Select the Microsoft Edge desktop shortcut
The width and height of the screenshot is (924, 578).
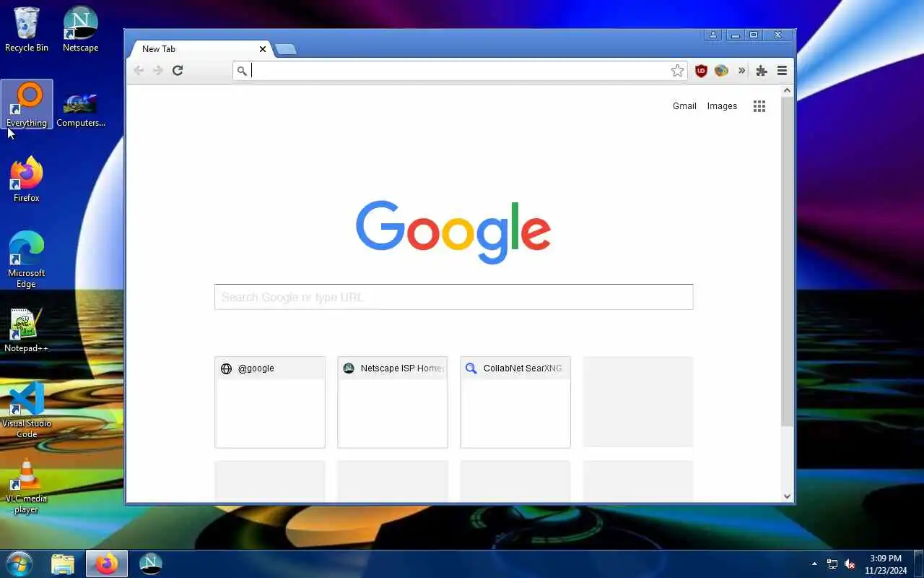pos(27,259)
